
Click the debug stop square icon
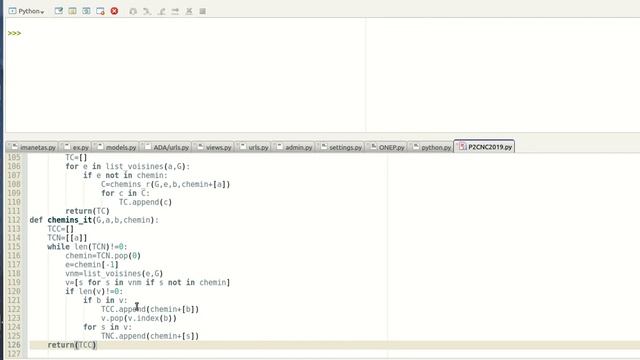coord(202,11)
